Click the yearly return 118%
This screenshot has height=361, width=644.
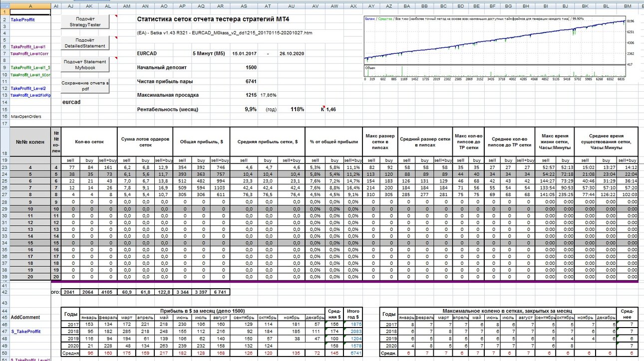[297, 109]
